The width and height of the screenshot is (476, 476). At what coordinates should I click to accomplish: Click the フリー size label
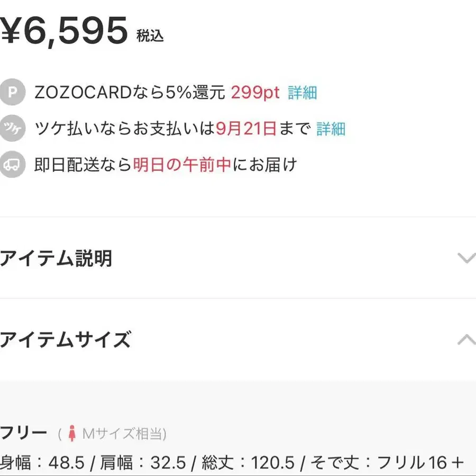24,433
